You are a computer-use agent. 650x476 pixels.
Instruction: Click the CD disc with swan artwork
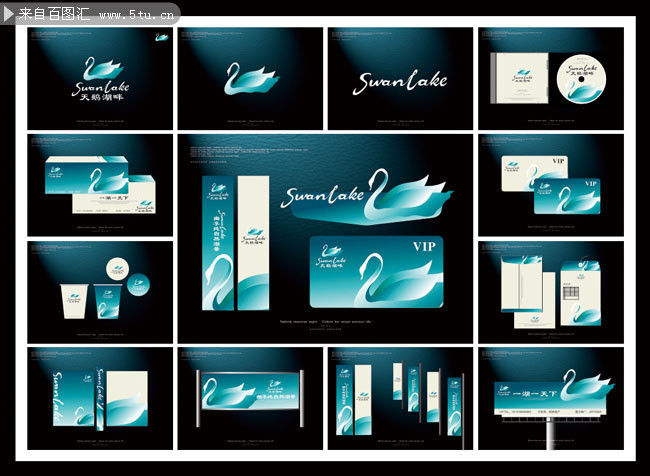[581, 79]
